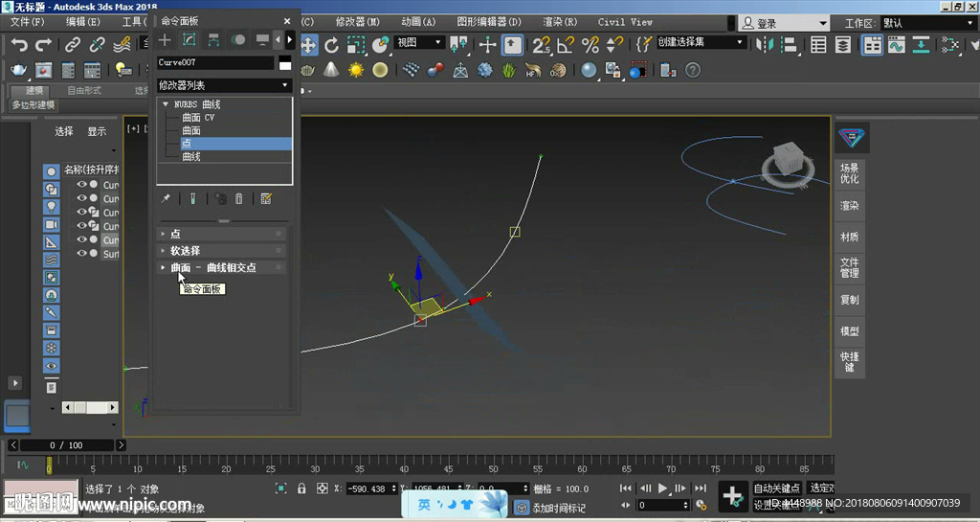Click the Mirror tool icon

[x=764, y=45]
